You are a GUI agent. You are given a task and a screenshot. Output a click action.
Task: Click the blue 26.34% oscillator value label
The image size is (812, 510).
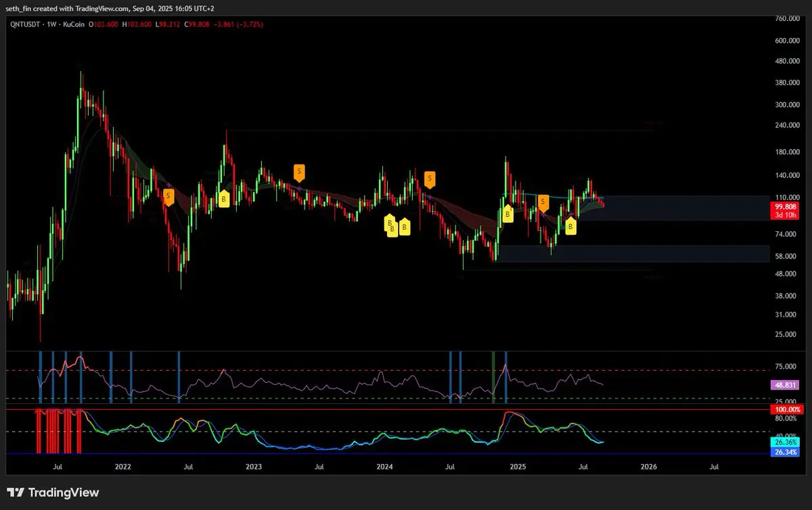click(x=786, y=452)
